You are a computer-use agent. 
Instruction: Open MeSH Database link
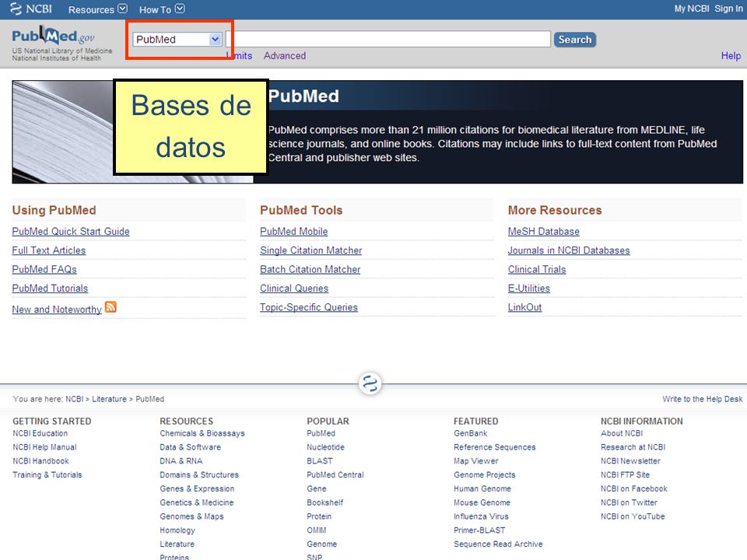pos(544,232)
